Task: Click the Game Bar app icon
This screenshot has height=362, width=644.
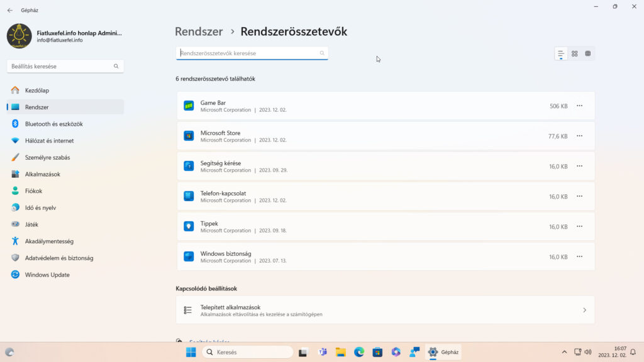Action: [189, 106]
